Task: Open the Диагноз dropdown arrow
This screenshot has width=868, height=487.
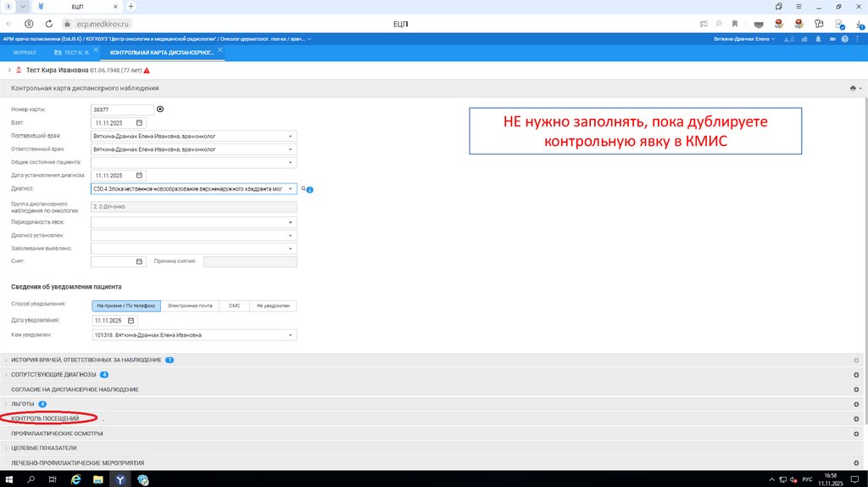Action: click(290, 189)
